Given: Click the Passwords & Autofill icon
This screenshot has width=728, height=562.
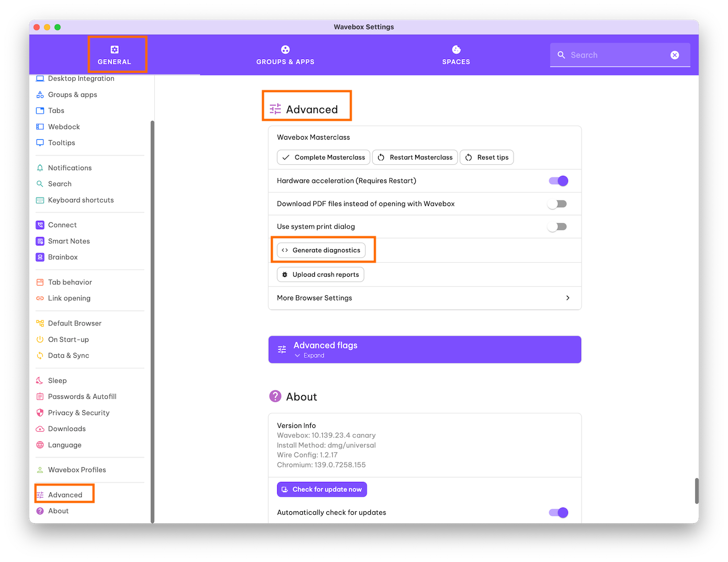Looking at the screenshot, I should coord(40,397).
